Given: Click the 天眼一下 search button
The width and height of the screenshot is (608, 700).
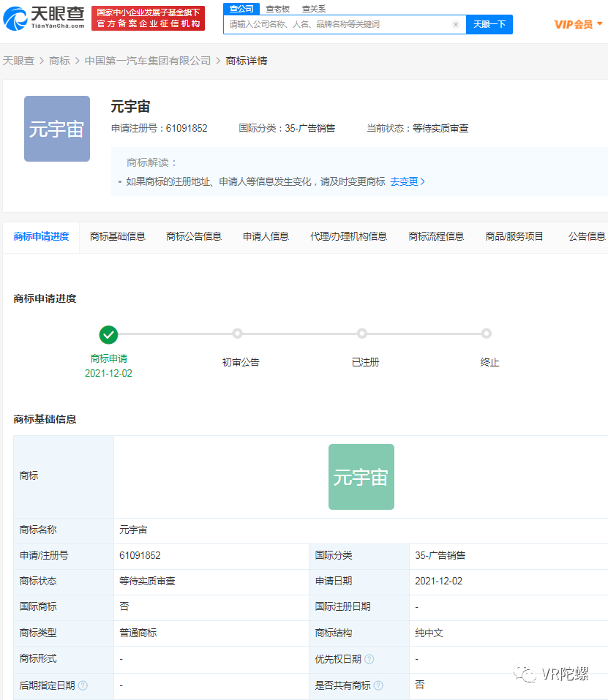Looking at the screenshot, I should point(489,25).
